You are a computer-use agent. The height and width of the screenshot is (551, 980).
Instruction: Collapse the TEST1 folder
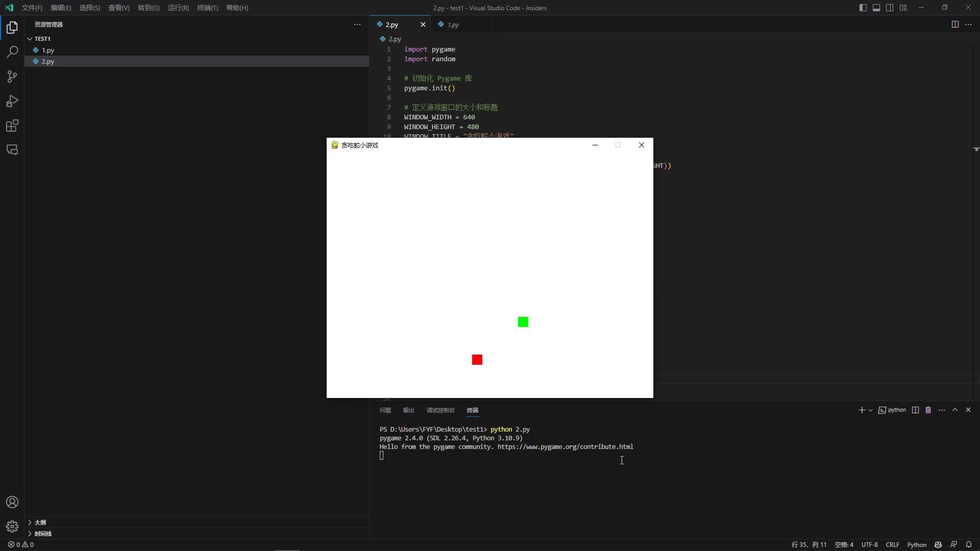(31, 38)
